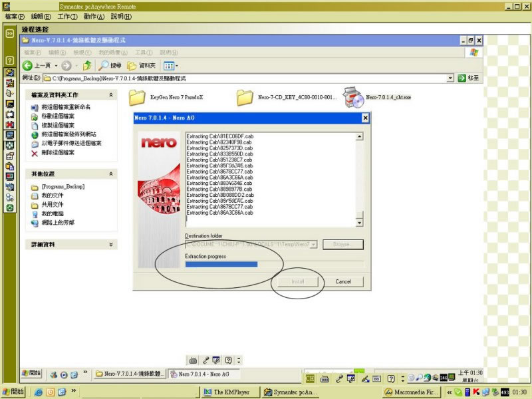The image size is (532, 399).
Task: Switch to Macromedia Fir... taskbar button
Action: [412, 392]
